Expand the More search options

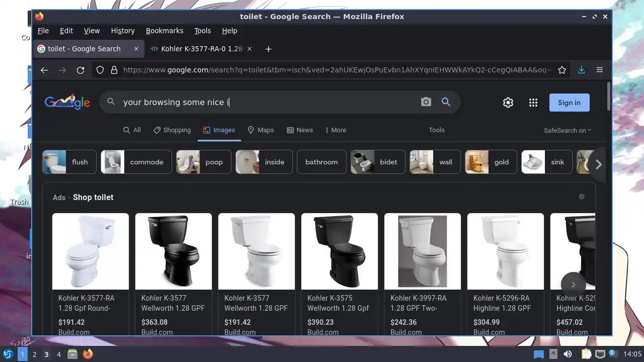[x=336, y=130]
